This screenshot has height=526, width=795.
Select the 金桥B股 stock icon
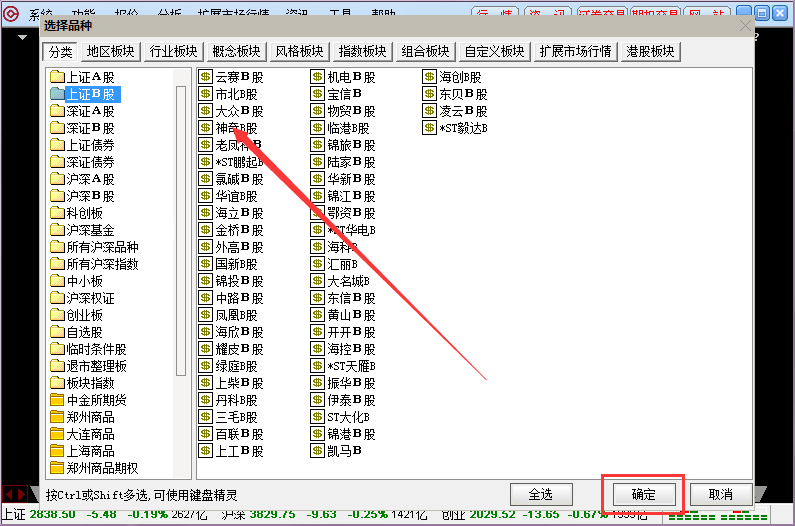(205, 230)
